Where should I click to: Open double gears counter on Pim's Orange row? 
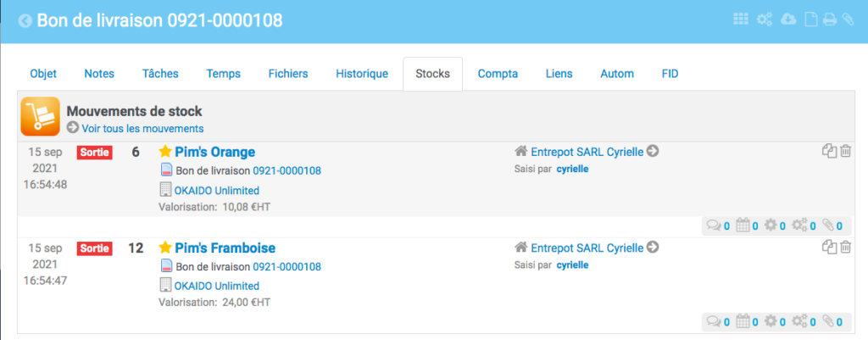tap(804, 226)
